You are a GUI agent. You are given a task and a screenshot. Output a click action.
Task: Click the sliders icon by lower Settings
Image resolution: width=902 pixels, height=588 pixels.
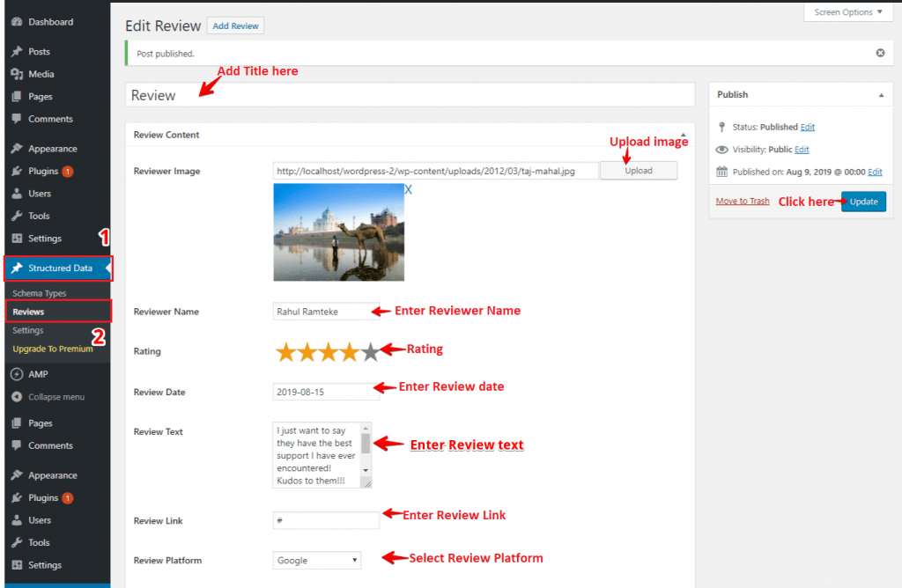[x=17, y=565]
